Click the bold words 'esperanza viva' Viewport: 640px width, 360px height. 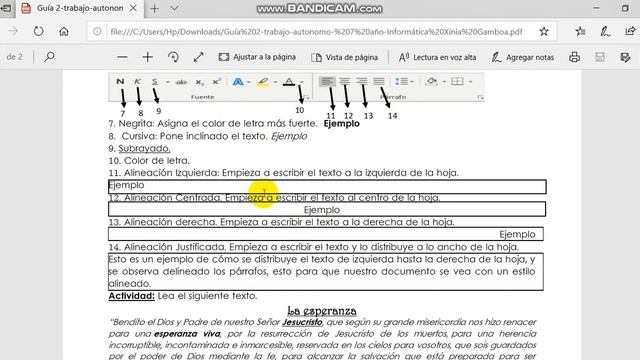[187, 334]
